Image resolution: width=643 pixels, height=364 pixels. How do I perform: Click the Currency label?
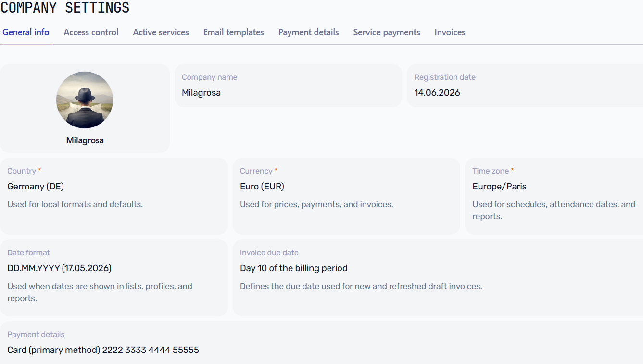pyautogui.click(x=256, y=171)
